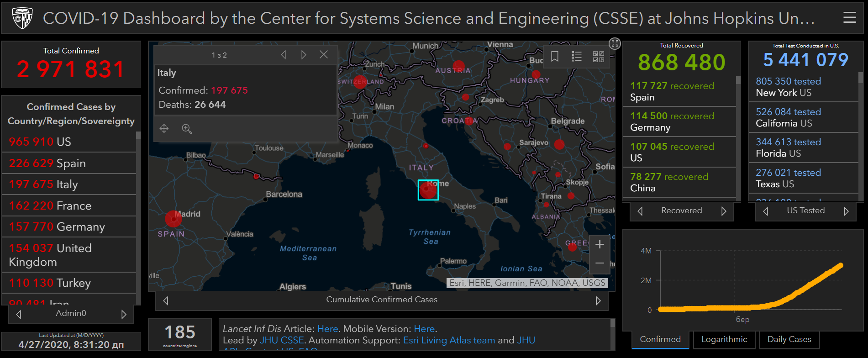This screenshot has height=358, width=868.
Task: Select the Admin0 list tab label
Action: (x=71, y=313)
